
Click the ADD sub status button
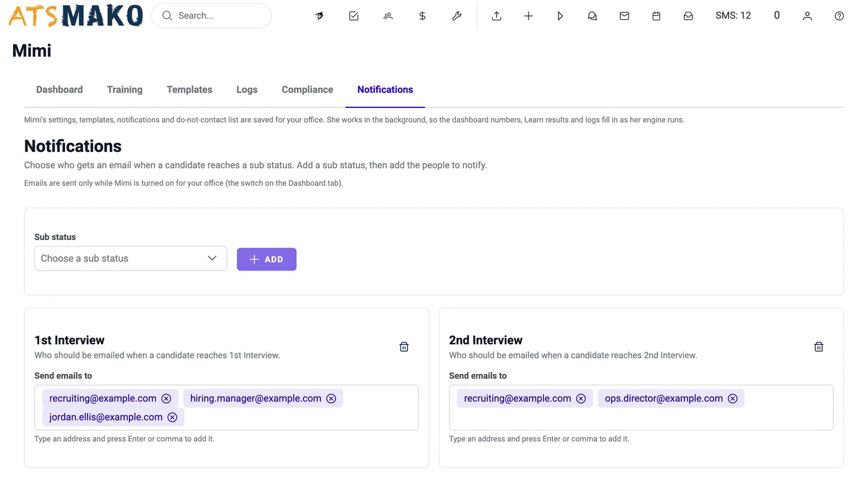267,259
